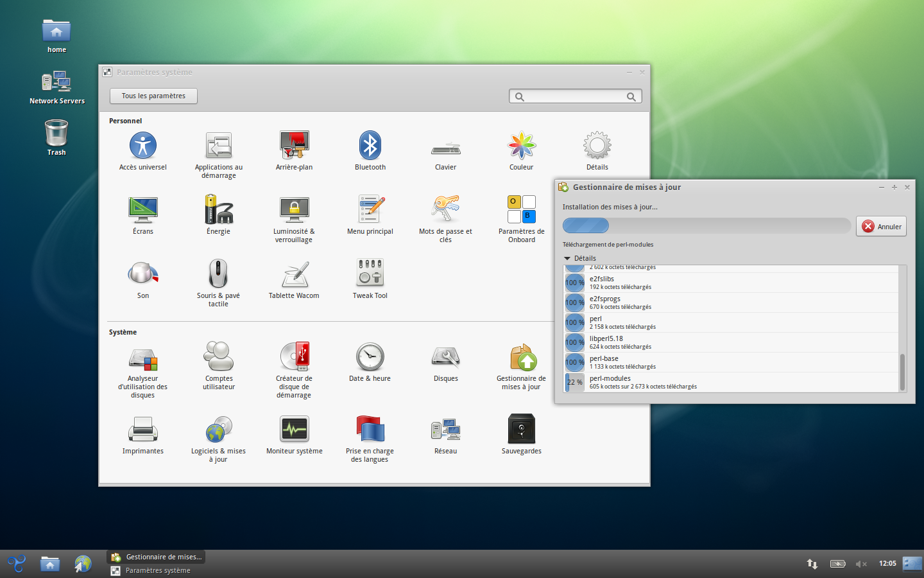This screenshot has width=924, height=578.
Task: Click the details list scrollbar in update manager
Action: 902,372
